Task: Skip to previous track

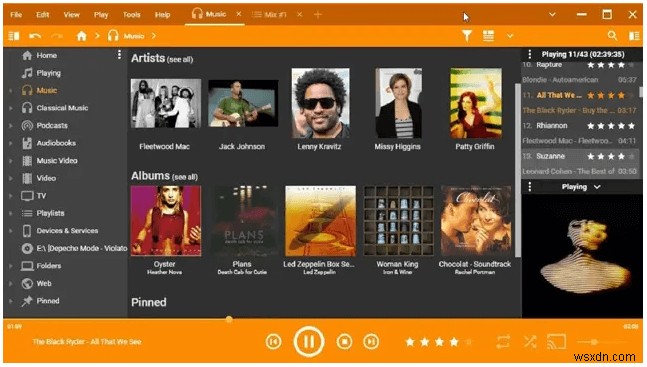Action: [273, 342]
